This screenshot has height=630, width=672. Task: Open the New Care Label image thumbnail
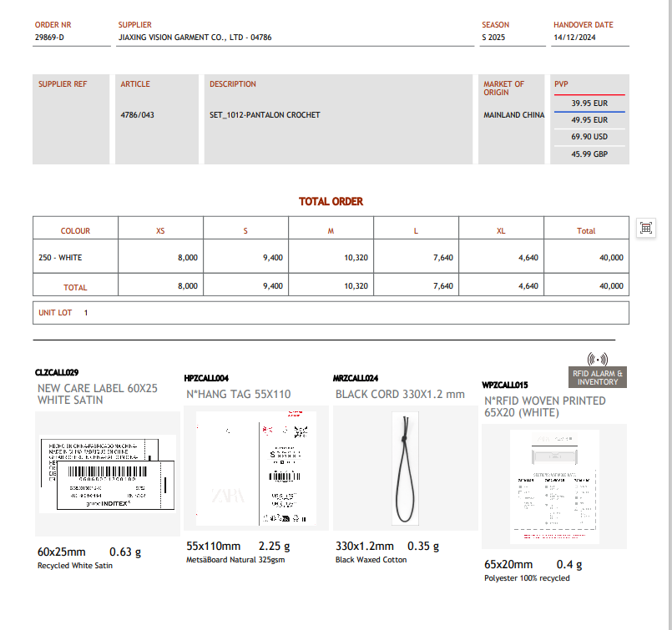pos(108,473)
